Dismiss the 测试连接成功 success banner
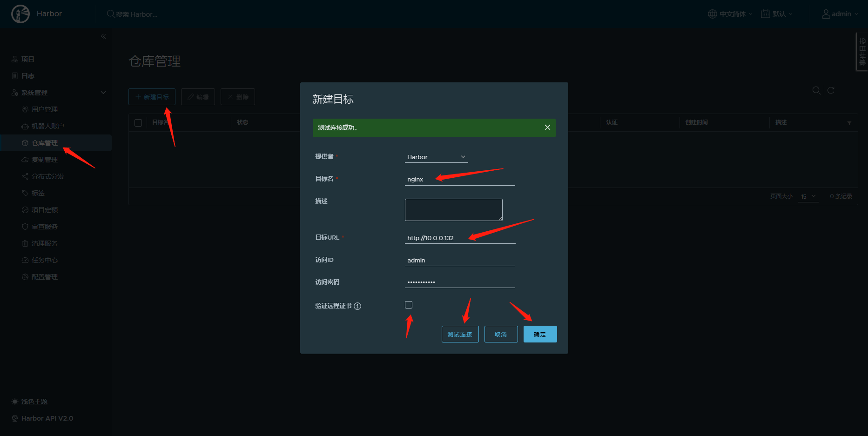This screenshot has height=436, width=868. coord(547,127)
